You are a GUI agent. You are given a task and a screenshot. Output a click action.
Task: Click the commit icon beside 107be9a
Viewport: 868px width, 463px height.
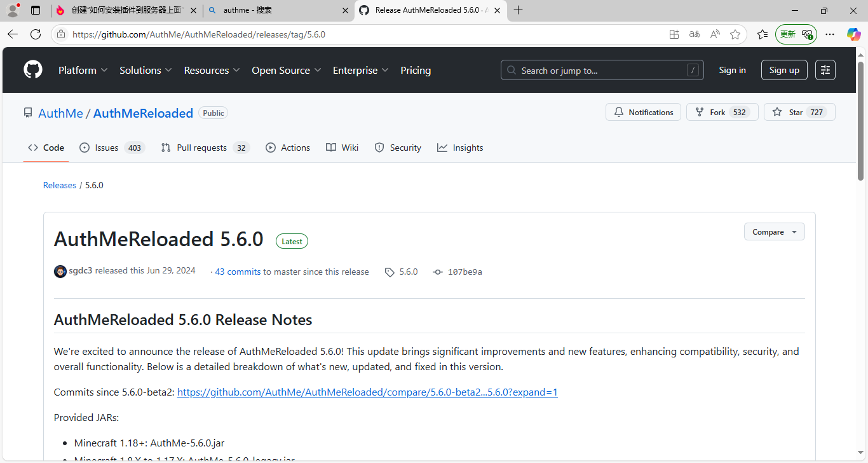(x=438, y=272)
